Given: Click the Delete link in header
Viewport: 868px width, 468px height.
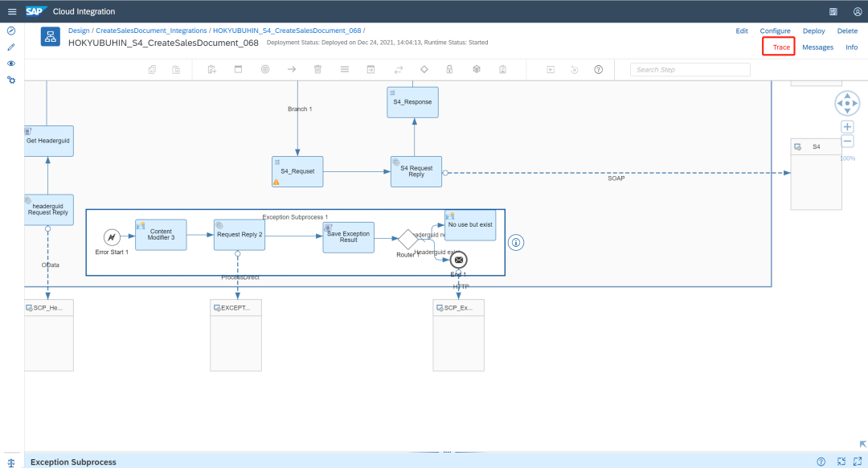Looking at the screenshot, I should tap(847, 31).
